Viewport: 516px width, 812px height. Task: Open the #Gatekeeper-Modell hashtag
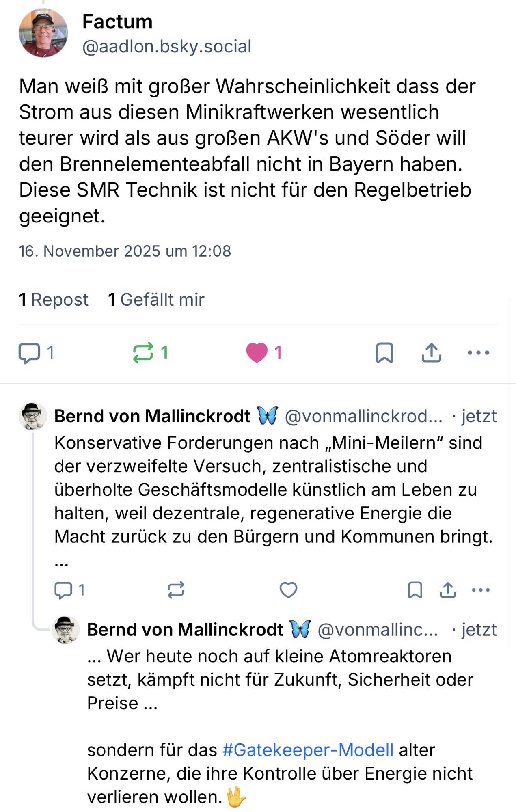click(x=308, y=750)
